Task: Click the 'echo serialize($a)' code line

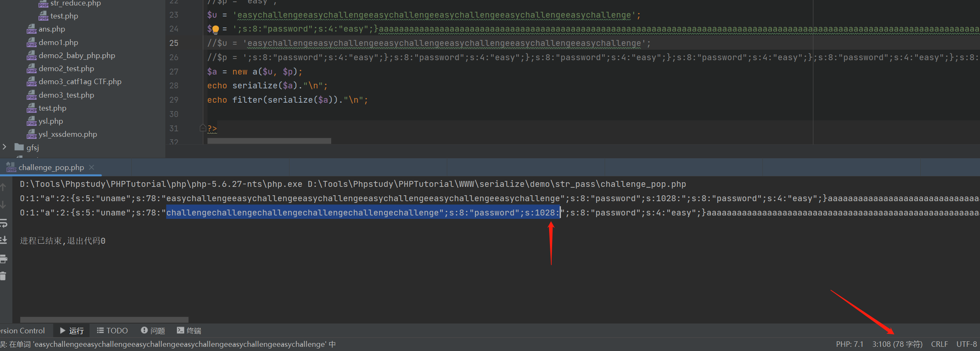Action: [267, 86]
